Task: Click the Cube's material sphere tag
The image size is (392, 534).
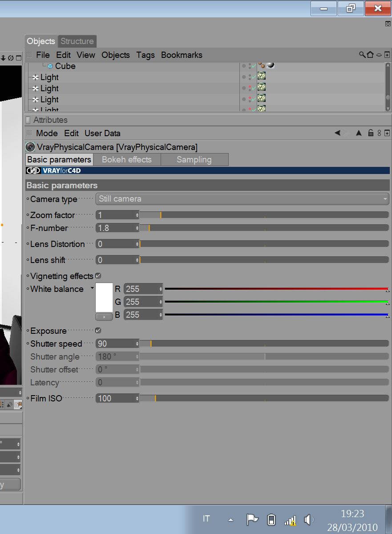Action: click(270, 65)
